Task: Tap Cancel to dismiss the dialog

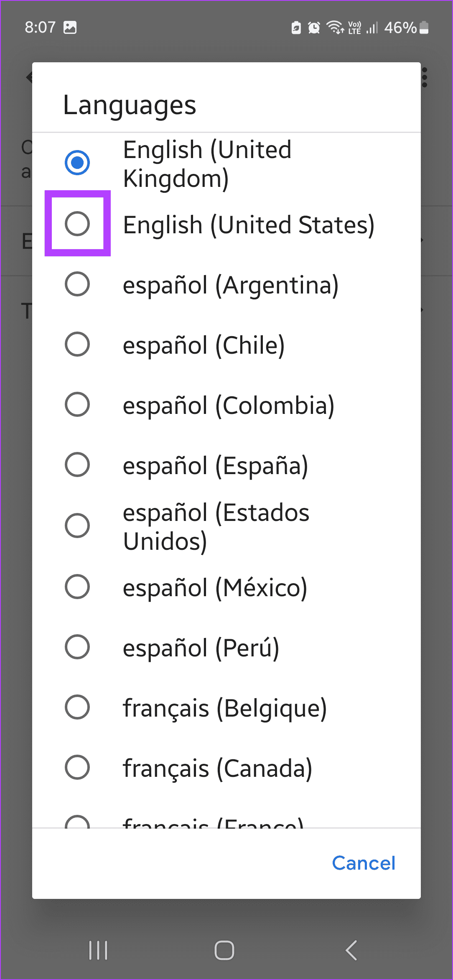Action: [363, 863]
